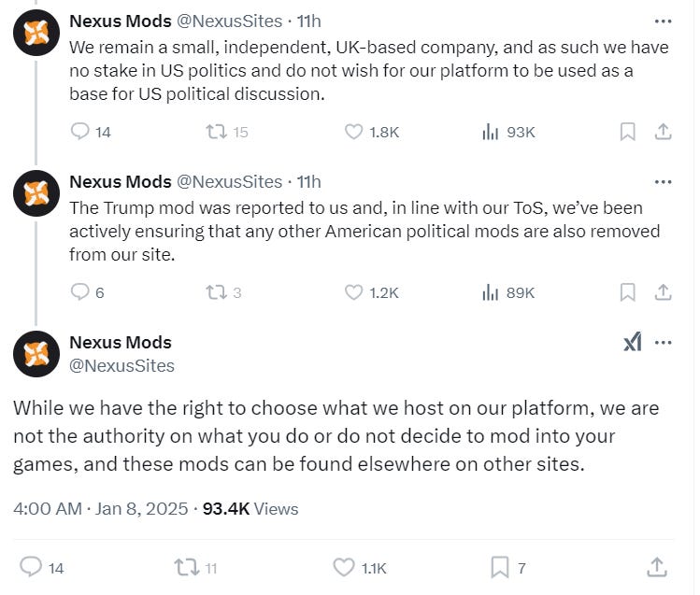Repost the Trump mod tweet
Image resolution: width=700 pixels, height=595 pixels.
pos(215,292)
